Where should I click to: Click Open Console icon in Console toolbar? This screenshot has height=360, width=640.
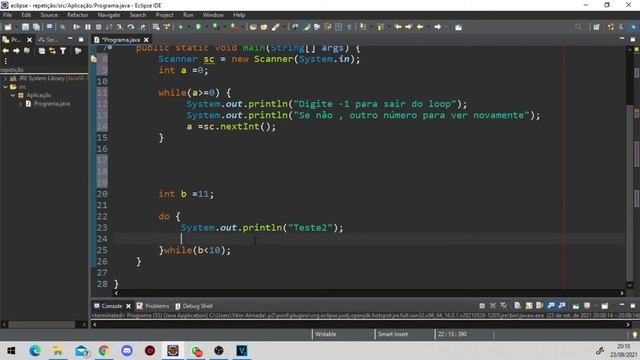604,306
